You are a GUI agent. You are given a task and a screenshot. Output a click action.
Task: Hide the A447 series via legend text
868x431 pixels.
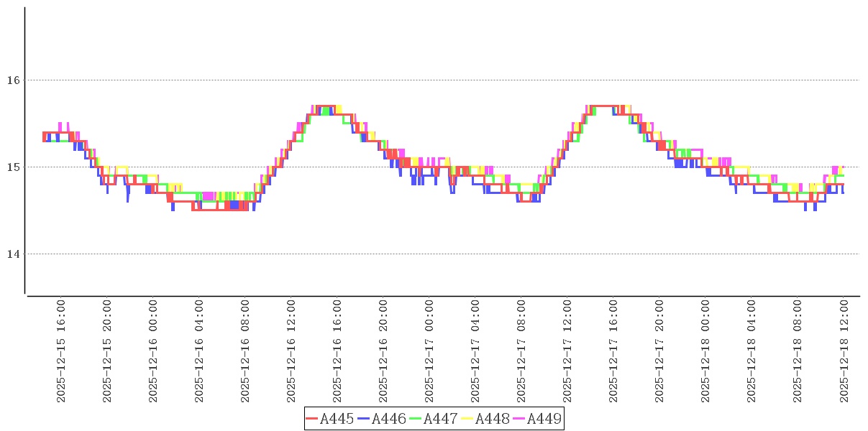click(x=440, y=419)
